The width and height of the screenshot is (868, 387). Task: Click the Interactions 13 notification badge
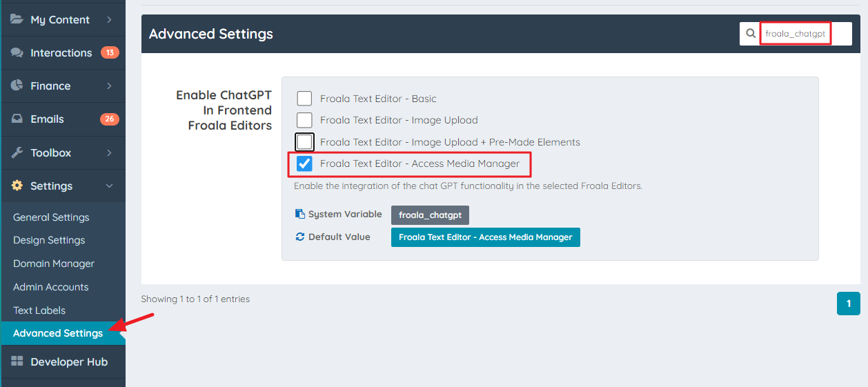[x=110, y=52]
